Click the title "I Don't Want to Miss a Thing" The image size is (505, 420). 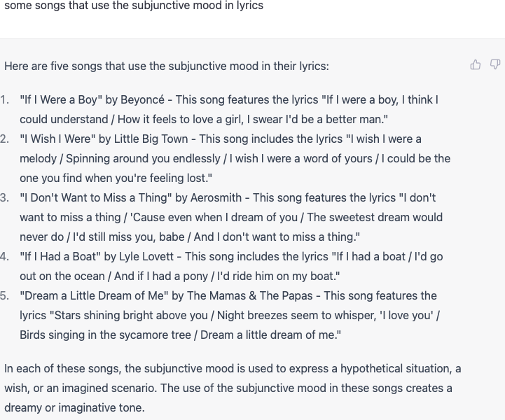96,197
